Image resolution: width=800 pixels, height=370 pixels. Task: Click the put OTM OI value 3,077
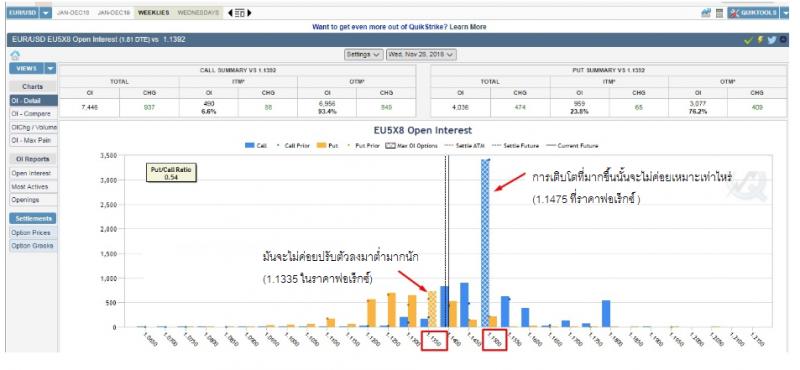(x=697, y=104)
